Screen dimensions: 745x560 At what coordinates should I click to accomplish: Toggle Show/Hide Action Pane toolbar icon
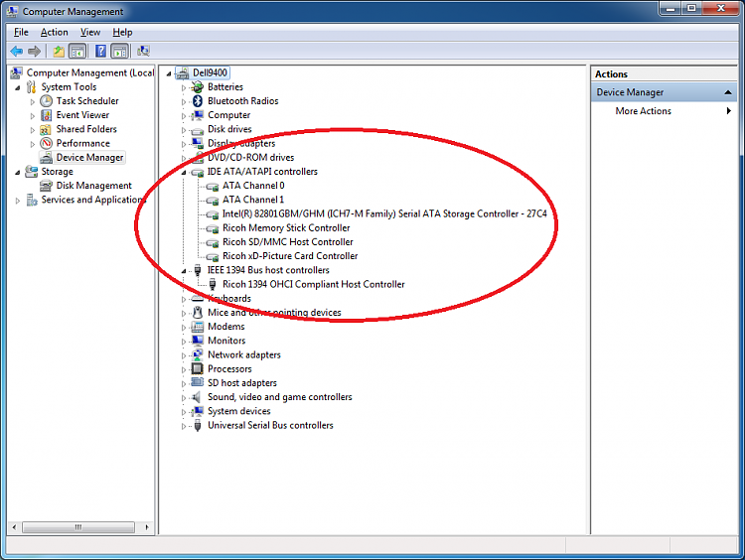[x=119, y=51]
